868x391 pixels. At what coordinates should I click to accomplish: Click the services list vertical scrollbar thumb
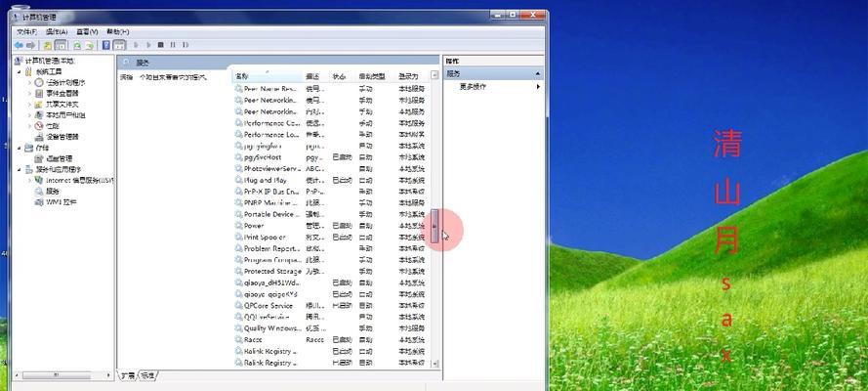(435, 228)
